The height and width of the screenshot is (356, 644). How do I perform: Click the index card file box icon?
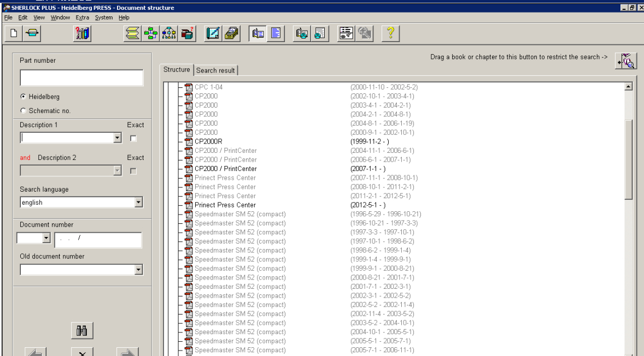(x=231, y=33)
